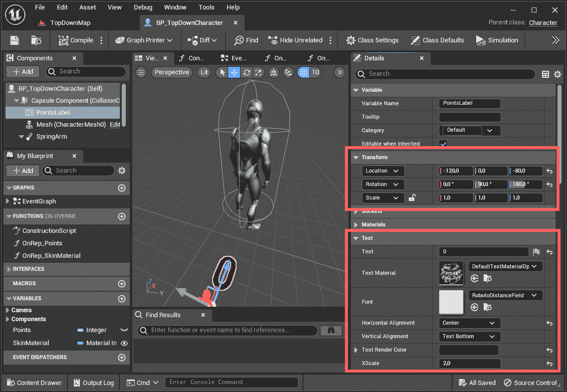Image resolution: width=567 pixels, height=392 pixels.
Task: Toggle grid snapping in the viewport
Action: [304, 72]
